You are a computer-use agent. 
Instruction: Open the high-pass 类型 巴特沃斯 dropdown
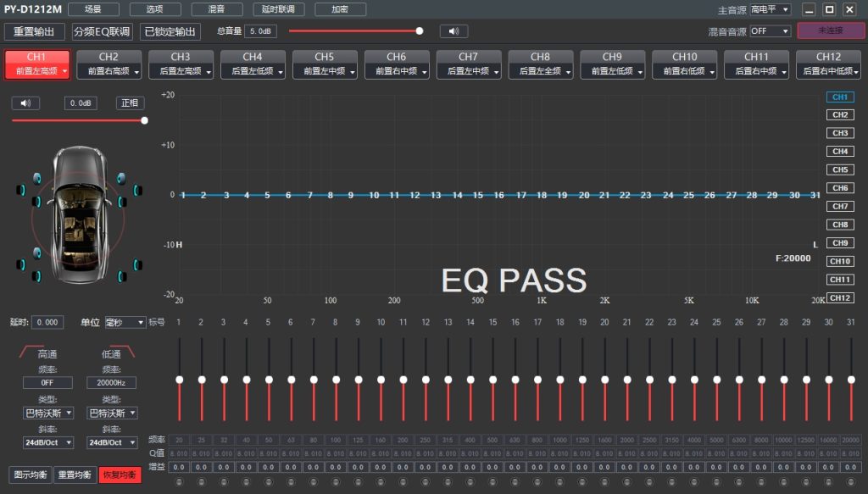pos(48,413)
